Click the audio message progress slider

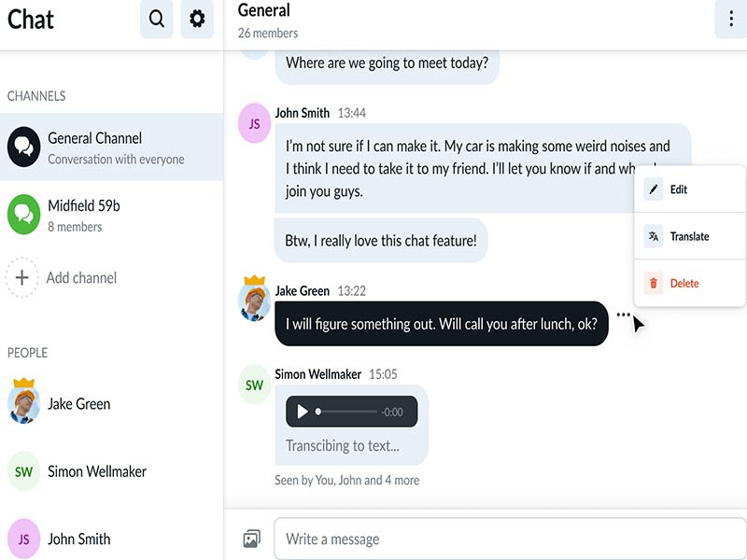(x=345, y=412)
